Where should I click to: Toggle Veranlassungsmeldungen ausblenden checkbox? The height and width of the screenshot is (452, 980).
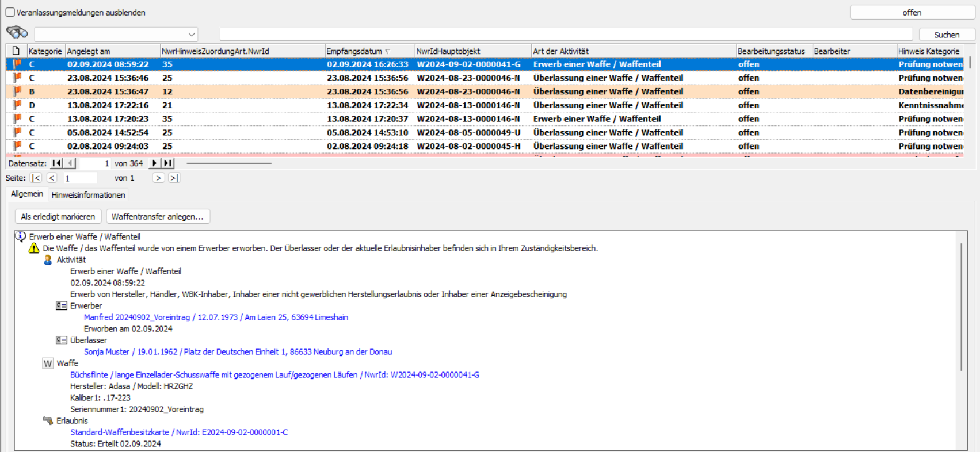[10, 13]
